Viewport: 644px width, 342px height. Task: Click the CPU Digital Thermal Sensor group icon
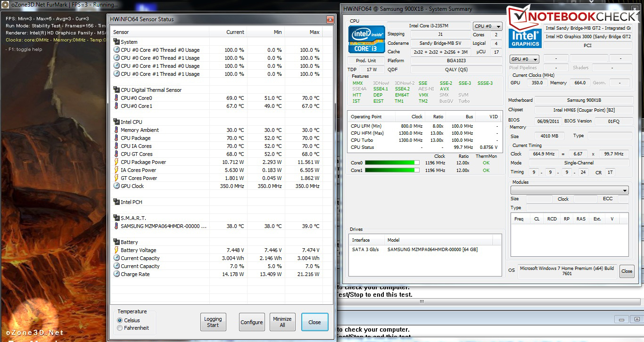[x=116, y=90]
